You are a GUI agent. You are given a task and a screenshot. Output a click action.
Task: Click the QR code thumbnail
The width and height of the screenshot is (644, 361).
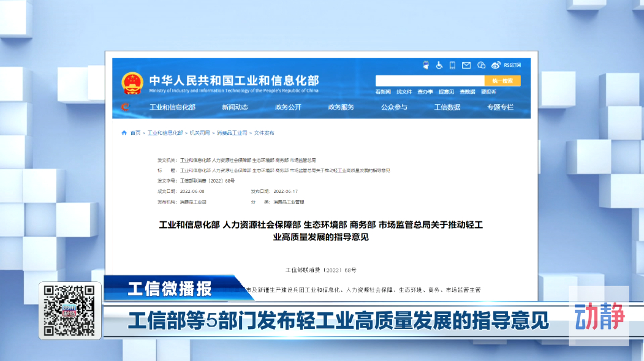(x=70, y=311)
